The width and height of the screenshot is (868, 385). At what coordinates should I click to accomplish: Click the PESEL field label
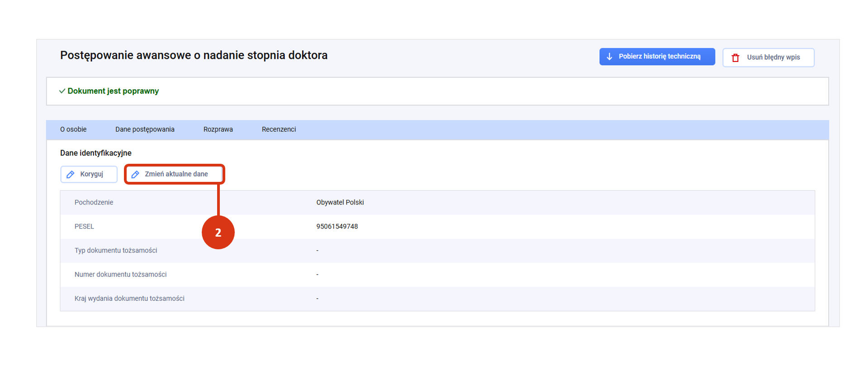84,226
